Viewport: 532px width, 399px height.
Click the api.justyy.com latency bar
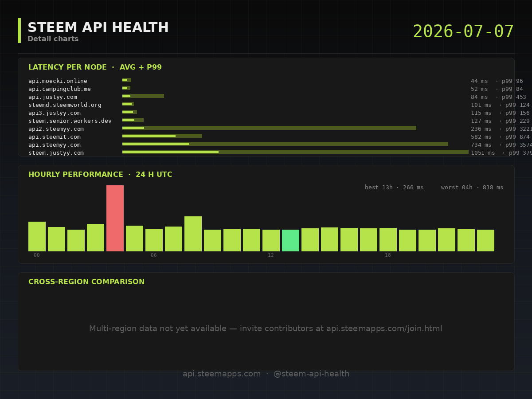(143, 96)
